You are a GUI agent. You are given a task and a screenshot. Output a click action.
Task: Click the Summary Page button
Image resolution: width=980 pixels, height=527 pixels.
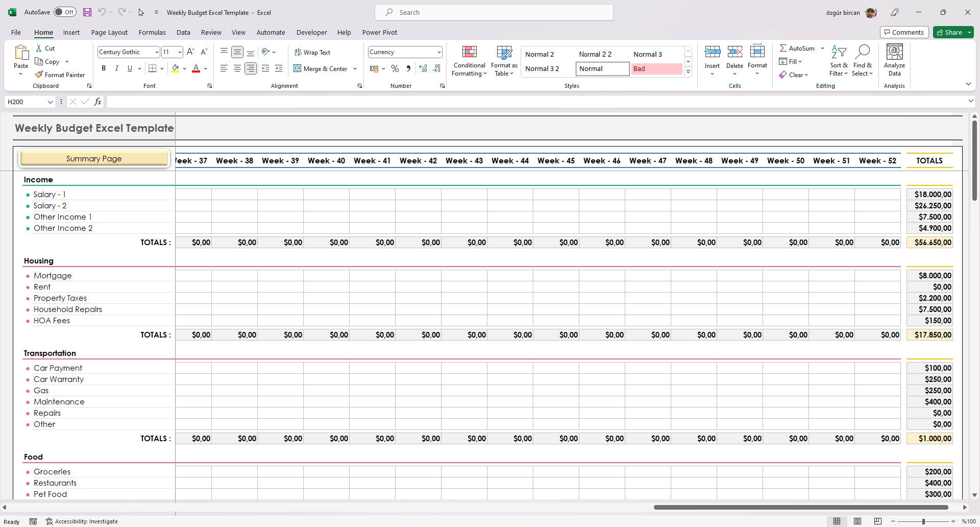click(94, 158)
